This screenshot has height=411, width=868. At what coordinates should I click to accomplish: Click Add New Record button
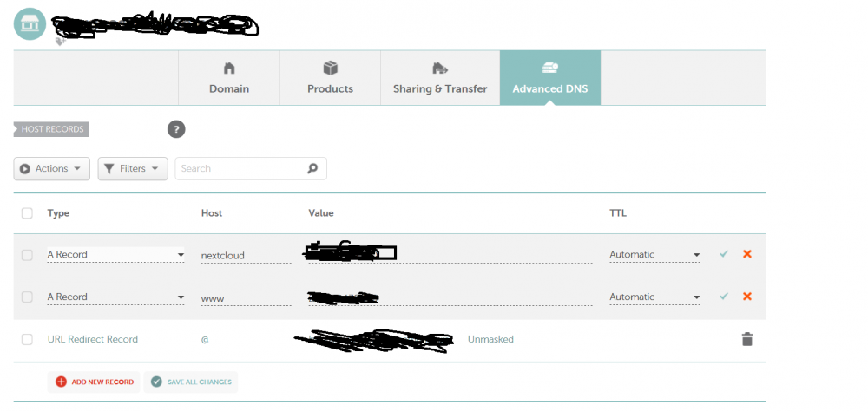tap(94, 382)
